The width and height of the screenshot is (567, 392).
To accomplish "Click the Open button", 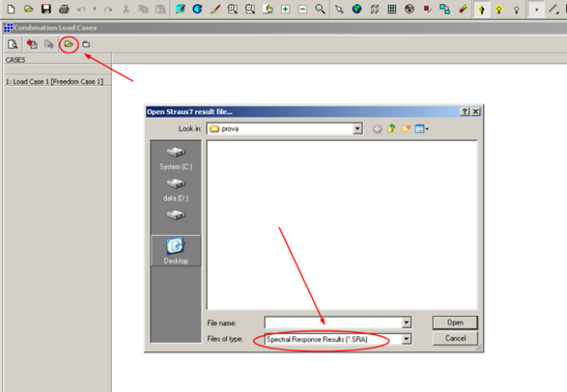I will [454, 322].
